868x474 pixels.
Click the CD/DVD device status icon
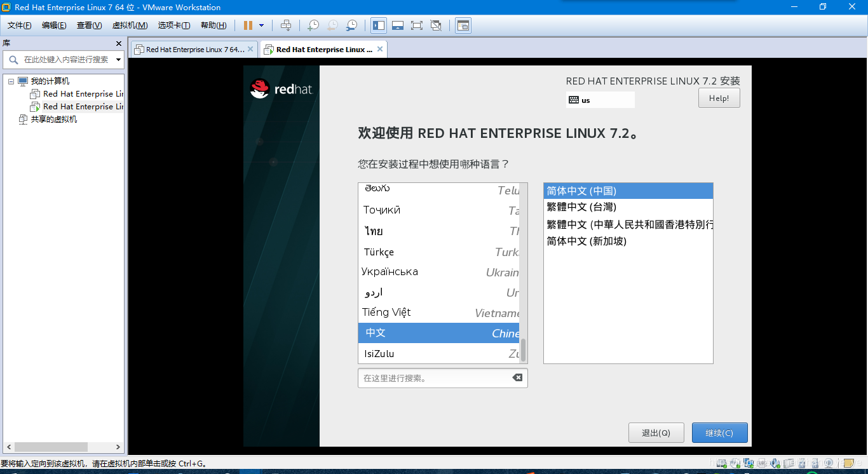tap(735, 463)
